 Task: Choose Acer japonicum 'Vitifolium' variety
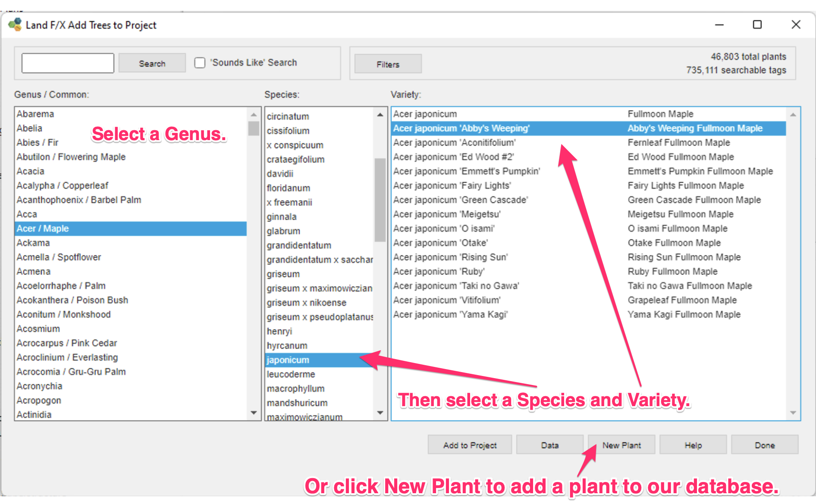point(589,300)
